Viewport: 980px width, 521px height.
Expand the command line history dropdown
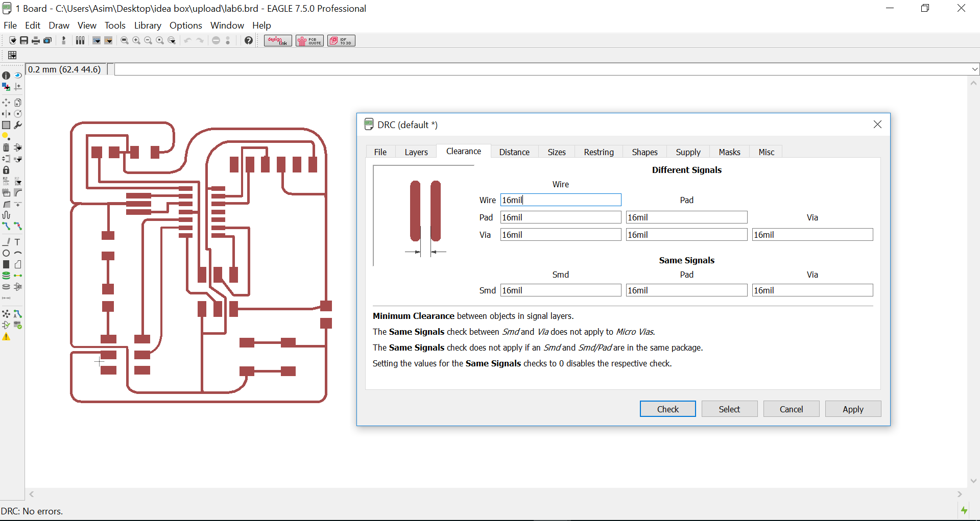(975, 69)
